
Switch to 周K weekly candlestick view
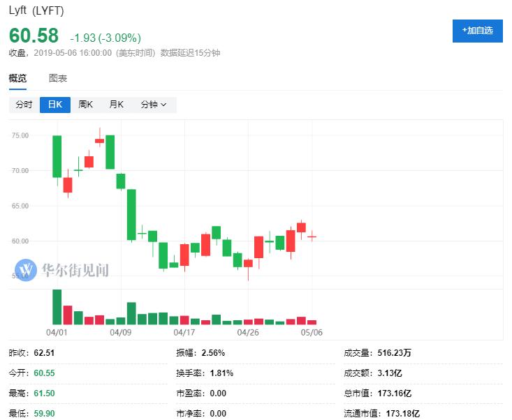tap(85, 105)
